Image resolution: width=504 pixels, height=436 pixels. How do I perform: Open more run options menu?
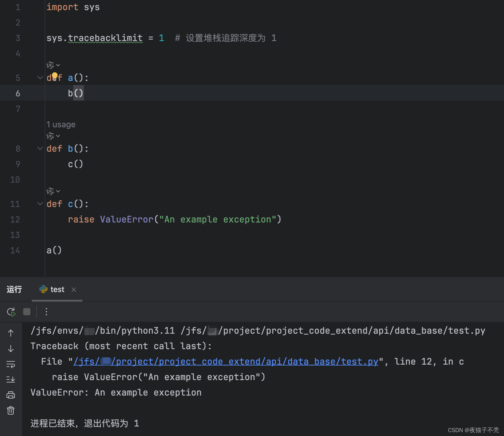[x=46, y=312]
